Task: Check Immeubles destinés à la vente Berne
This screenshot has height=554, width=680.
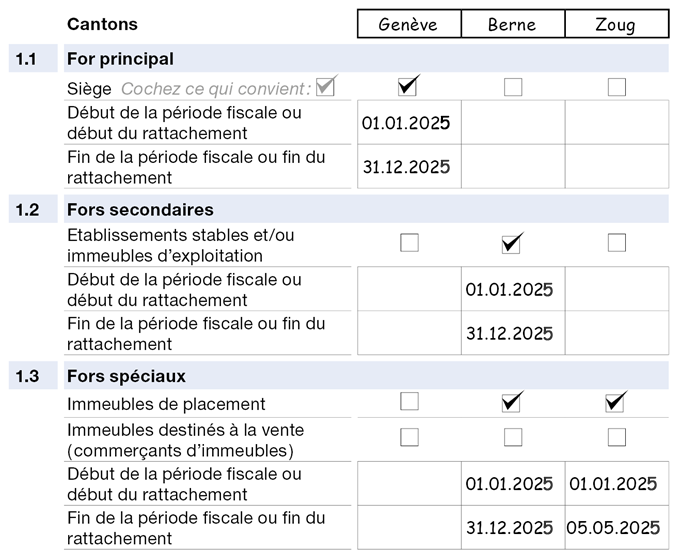Action: (513, 437)
